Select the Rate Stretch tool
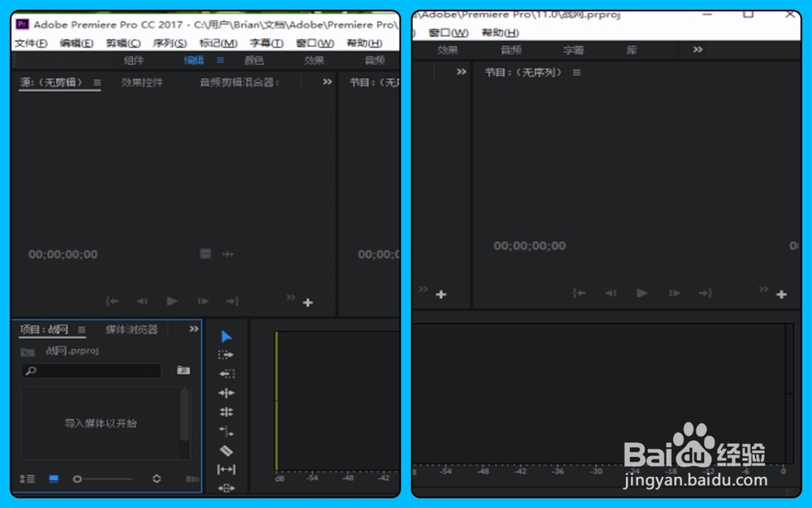812x508 pixels. click(x=227, y=432)
